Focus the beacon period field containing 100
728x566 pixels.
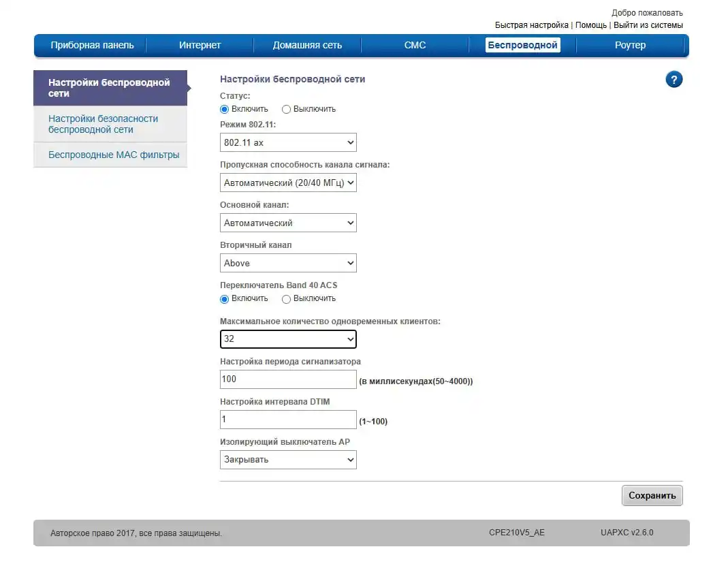[288, 379]
